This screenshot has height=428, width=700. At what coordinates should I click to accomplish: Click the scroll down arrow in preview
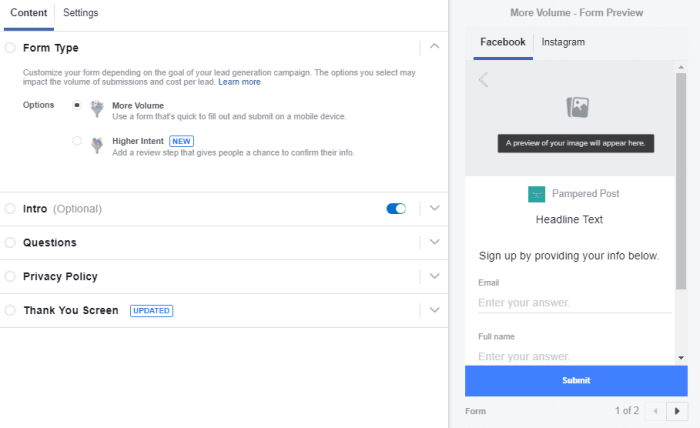681,357
